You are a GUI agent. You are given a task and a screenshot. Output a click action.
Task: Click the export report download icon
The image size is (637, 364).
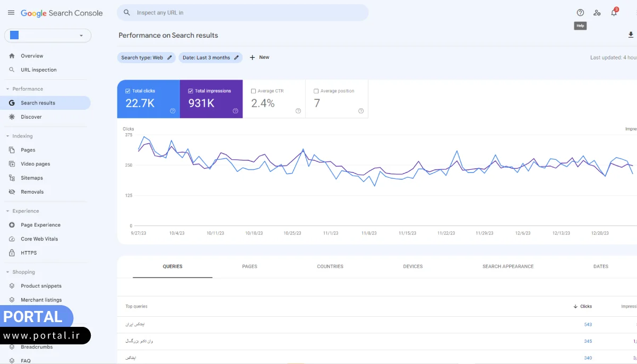click(631, 35)
